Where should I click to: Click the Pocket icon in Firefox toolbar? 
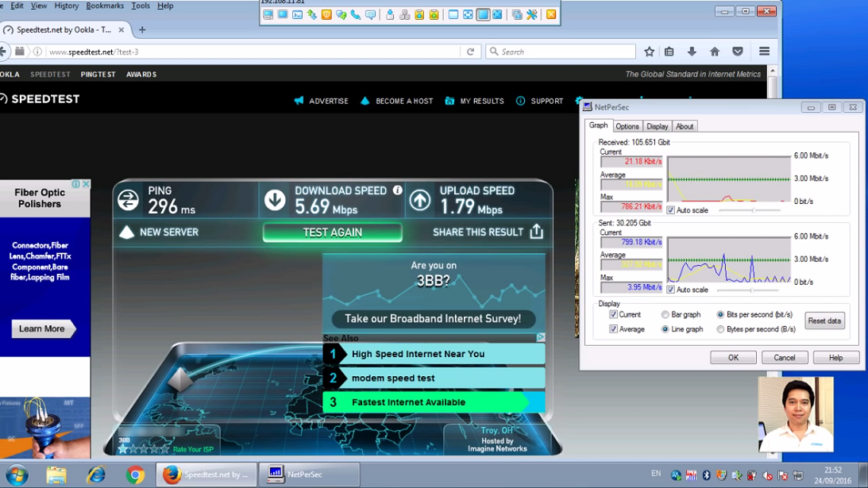pos(738,52)
